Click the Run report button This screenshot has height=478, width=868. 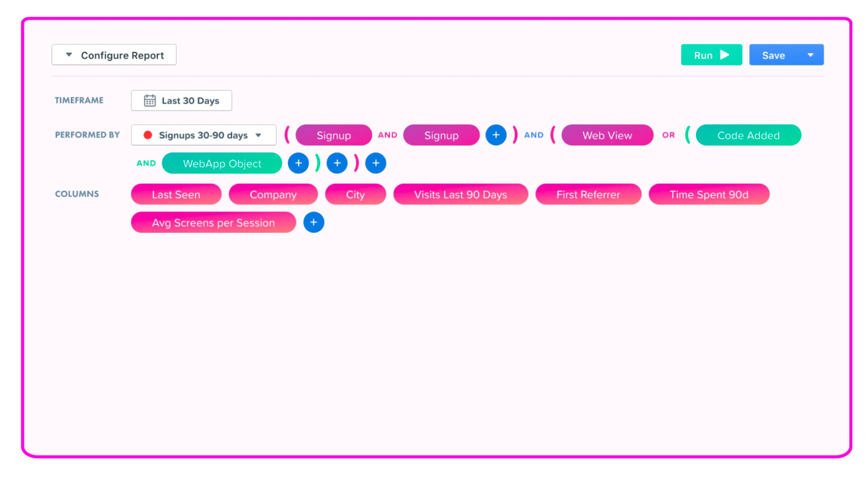pos(712,55)
